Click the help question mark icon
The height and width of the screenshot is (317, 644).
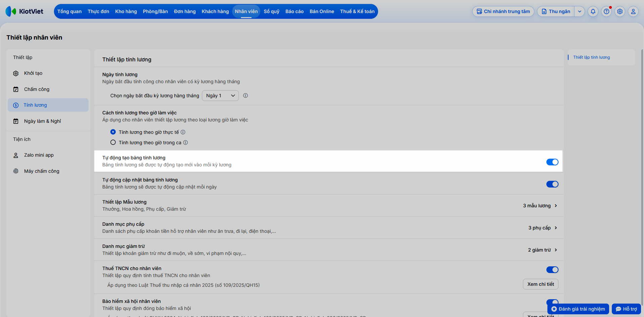tap(606, 11)
